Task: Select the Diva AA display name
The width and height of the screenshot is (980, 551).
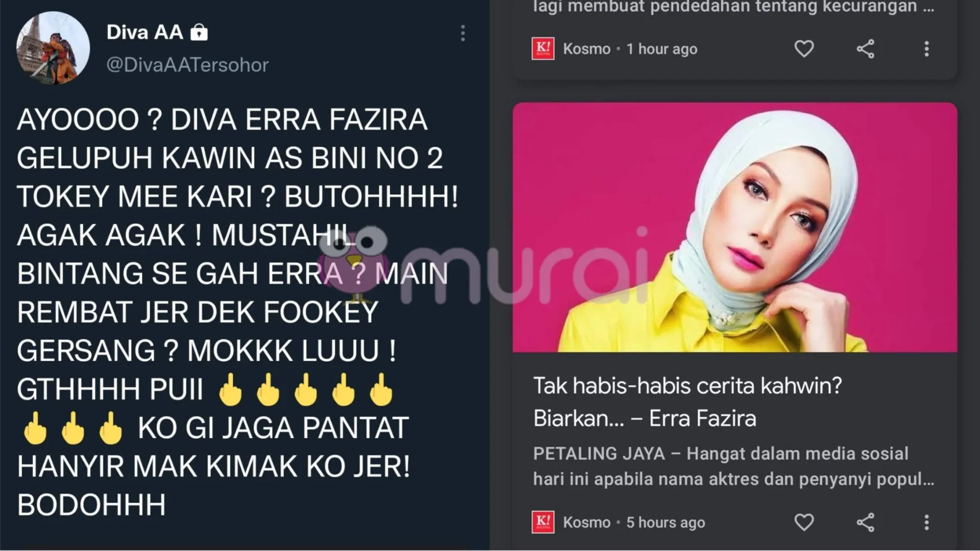Action: coord(145,32)
